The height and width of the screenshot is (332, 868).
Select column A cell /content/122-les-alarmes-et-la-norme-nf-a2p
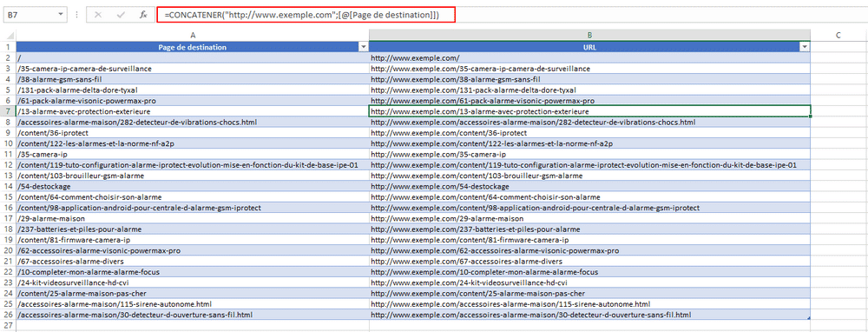coord(192,143)
